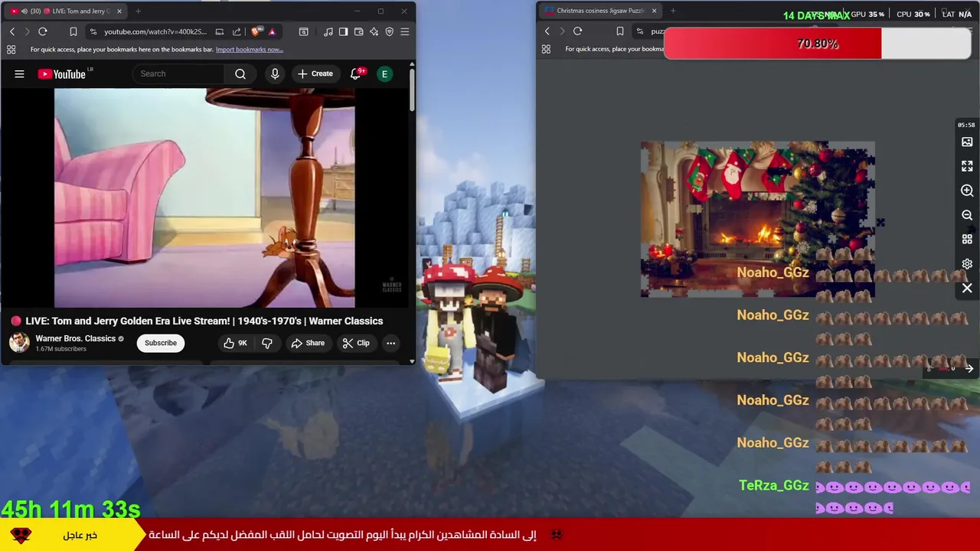Screen dimensions: 980x551
Task: Click the youtube.com address bar
Action: (155, 31)
